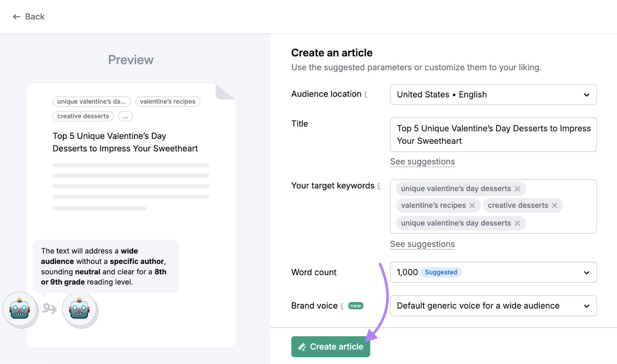Remove the first "unique valentine's day desserts" keyword
Screen dimensions: 617x364
pos(518,188)
